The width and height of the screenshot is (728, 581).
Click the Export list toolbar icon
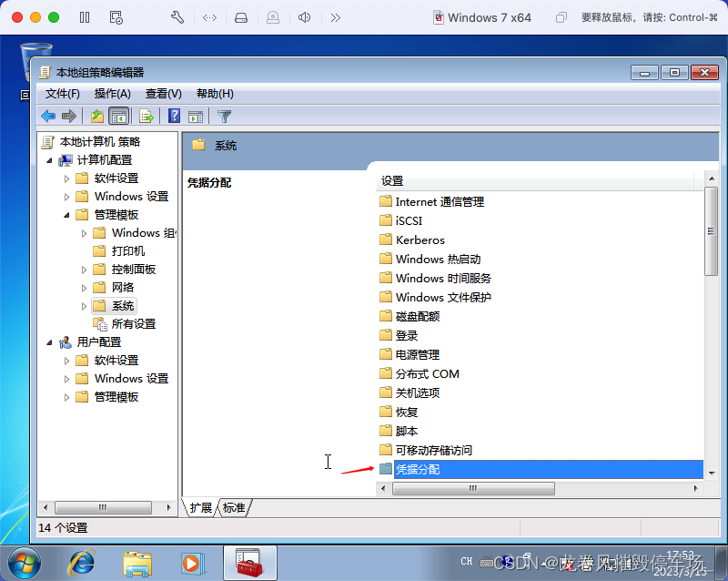(147, 116)
